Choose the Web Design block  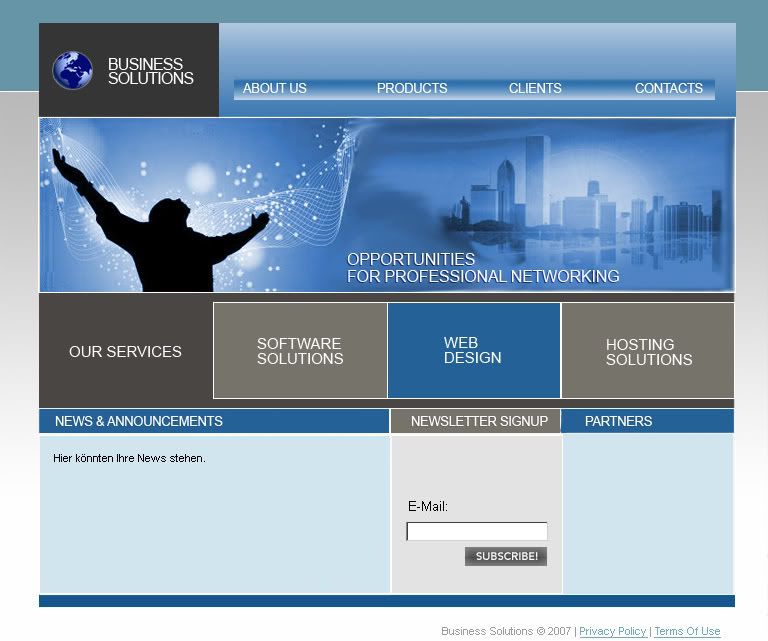click(x=473, y=351)
